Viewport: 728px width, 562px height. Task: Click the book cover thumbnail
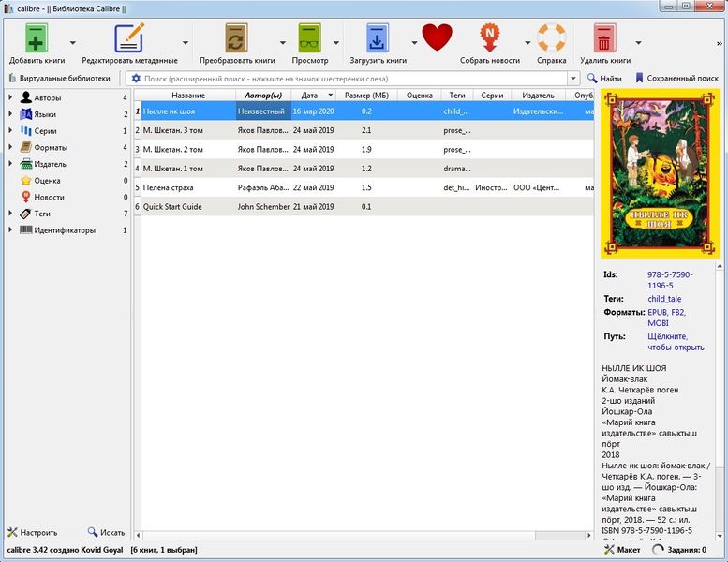[660, 173]
